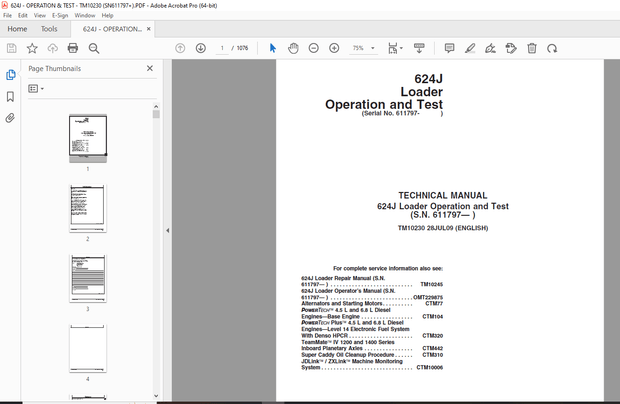Upload file to cloud icon
The image size is (620, 404).
tap(53, 48)
